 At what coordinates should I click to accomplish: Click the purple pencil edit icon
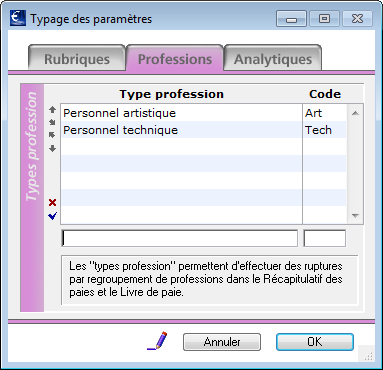click(157, 341)
